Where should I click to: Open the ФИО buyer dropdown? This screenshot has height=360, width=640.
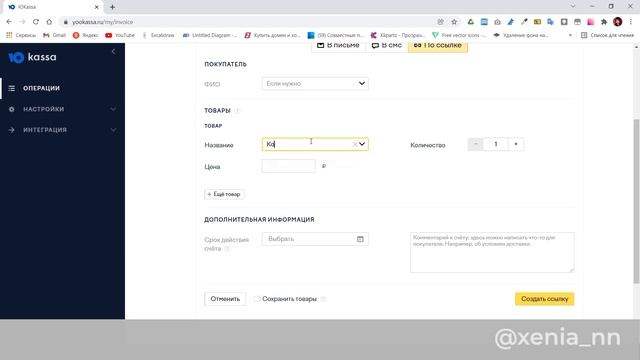[315, 84]
